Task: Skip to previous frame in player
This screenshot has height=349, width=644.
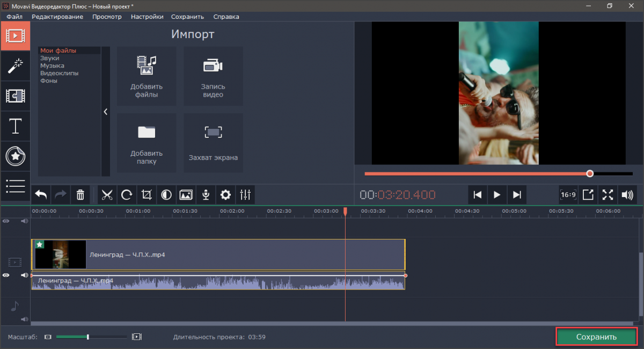Action: (x=477, y=194)
